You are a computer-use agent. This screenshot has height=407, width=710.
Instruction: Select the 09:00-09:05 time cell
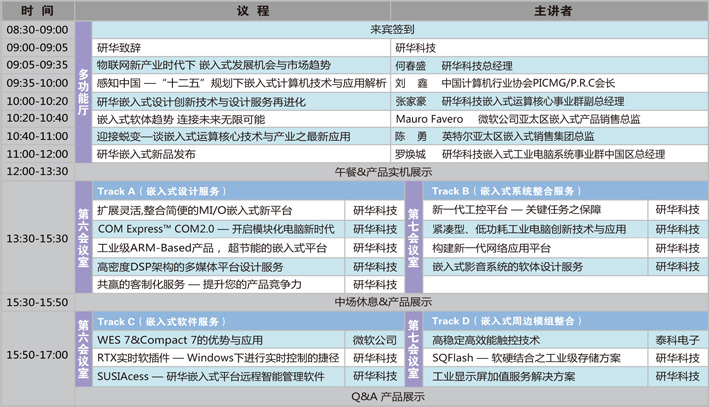(x=38, y=48)
